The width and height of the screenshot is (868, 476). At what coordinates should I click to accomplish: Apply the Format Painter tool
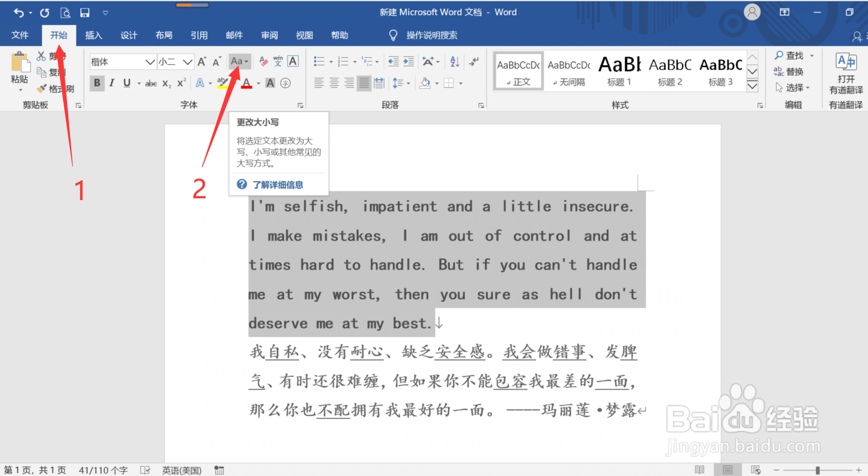(x=55, y=88)
